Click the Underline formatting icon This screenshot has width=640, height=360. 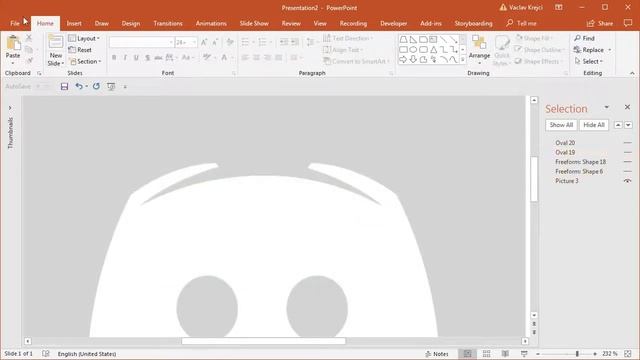(x=136, y=58)
